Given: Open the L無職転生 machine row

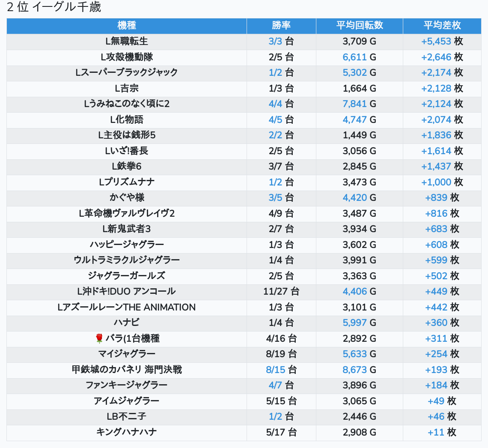Looking at the screenshot, I should click(127, 42).
